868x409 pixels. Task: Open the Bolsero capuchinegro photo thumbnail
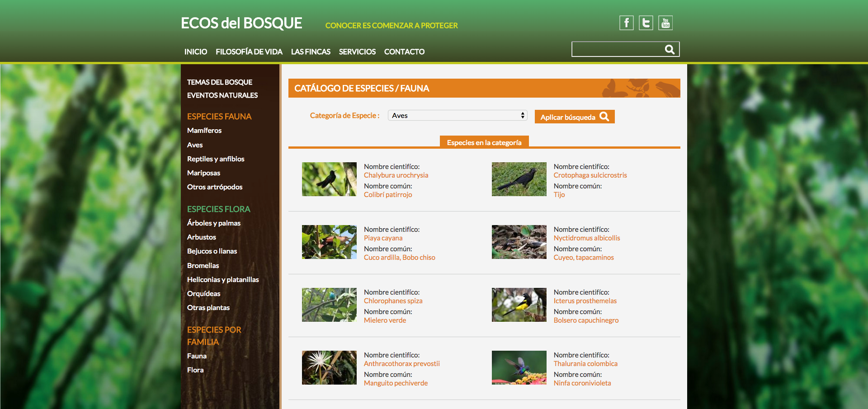(x=519, y=305)
